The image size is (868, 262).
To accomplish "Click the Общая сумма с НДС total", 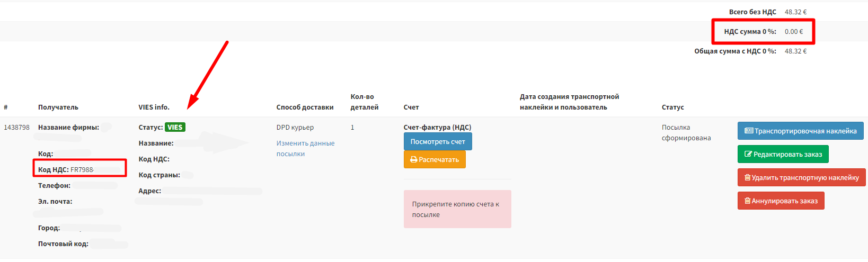I will pyautogui.click(x=795, y=51).
